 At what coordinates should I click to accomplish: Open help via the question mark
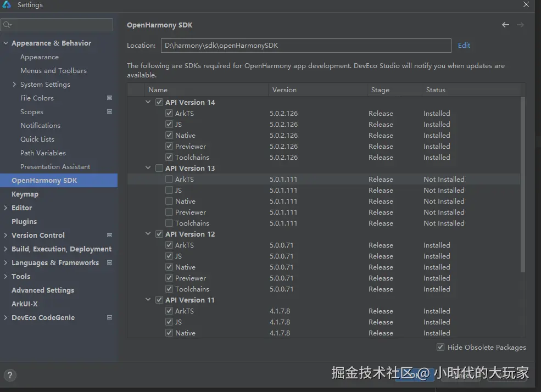click(10, 375)
